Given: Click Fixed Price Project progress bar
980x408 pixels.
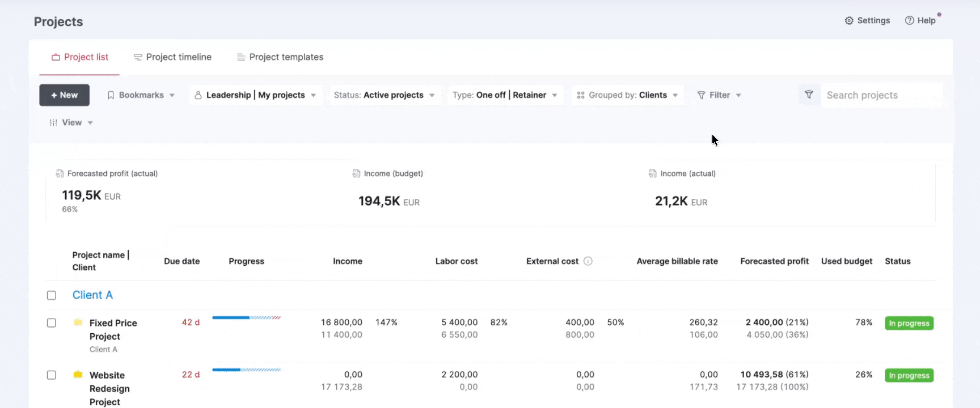Looking at the screenshot, I should (x=247, y=318).
